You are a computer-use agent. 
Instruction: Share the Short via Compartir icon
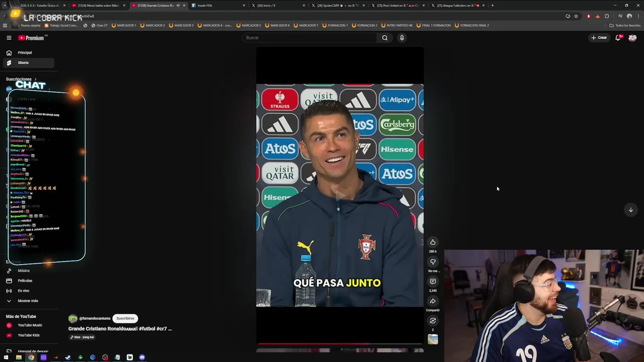[433, 301]
